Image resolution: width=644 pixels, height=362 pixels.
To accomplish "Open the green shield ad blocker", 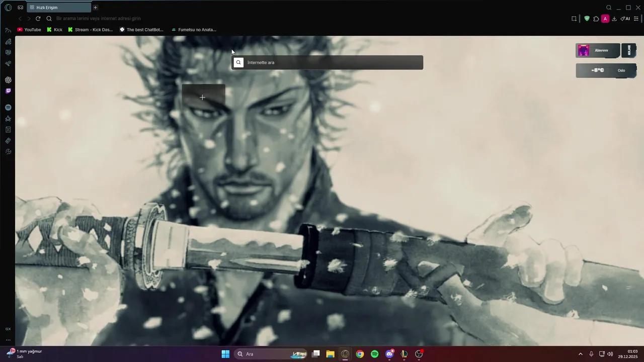I will [x=587, y=19].
